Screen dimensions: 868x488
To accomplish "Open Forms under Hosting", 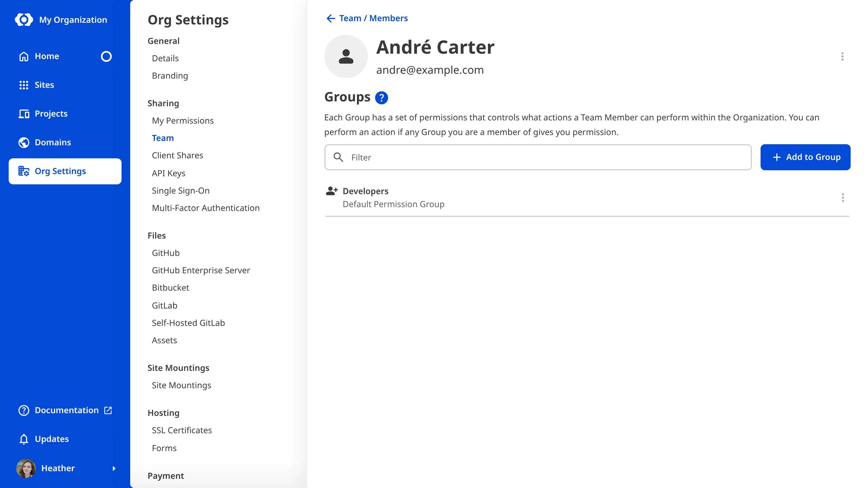I will point(164,448).
